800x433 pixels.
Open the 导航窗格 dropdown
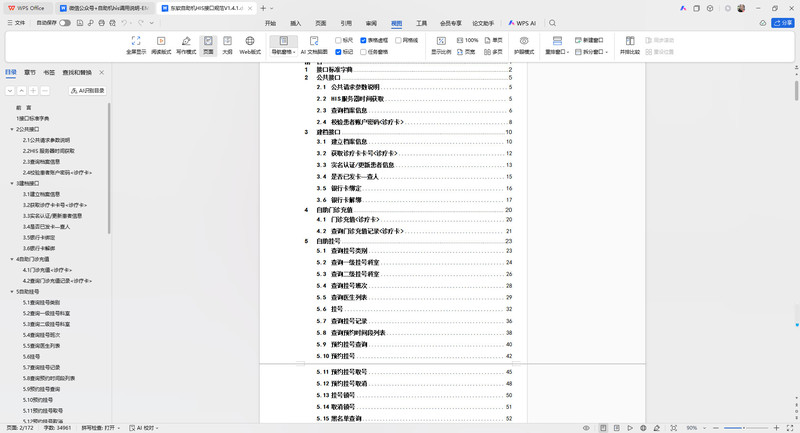pyautogui.click(x=283, y=52)
